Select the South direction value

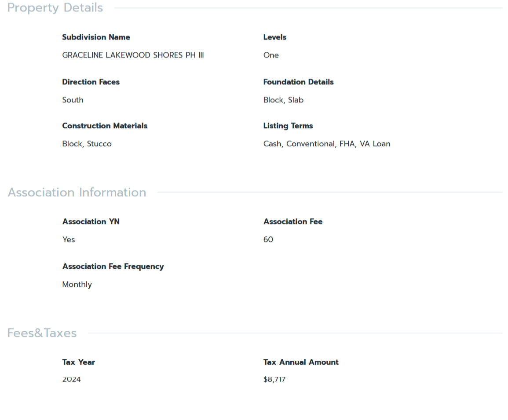73,100
